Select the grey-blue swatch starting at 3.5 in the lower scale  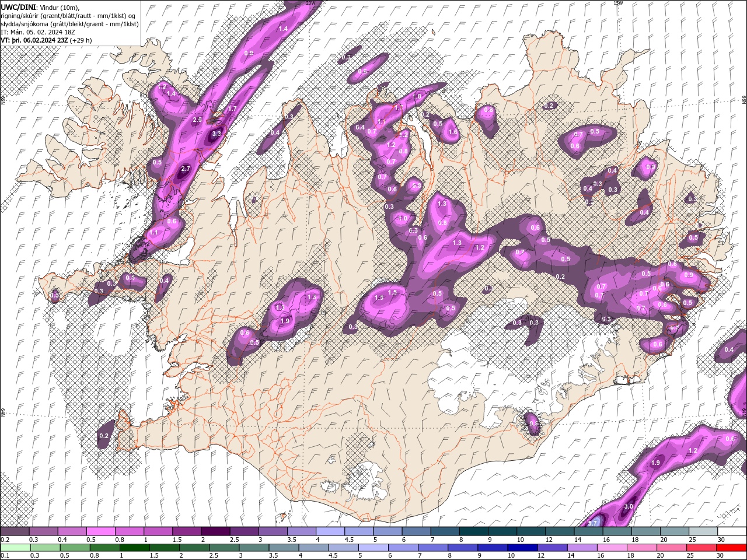tap(284, 548)
